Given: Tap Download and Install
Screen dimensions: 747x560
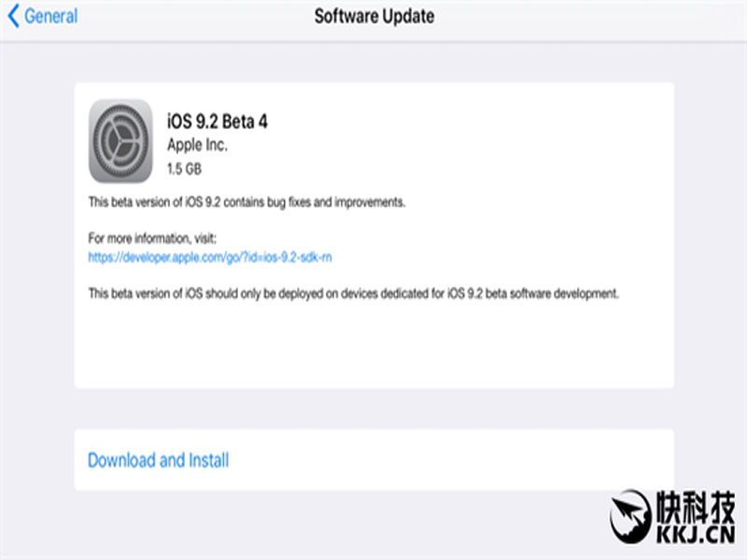Looking at the screenshot, I should [158, 460].
